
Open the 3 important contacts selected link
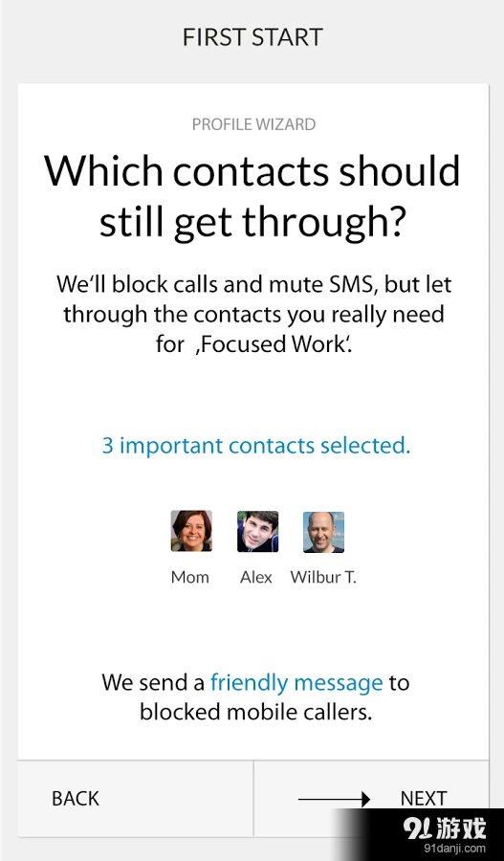[x=256, y=445]
